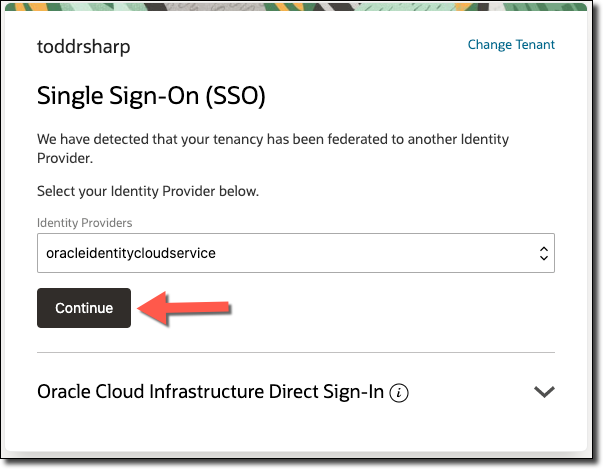
Task: Click the Oracle Cloud Infrastructure Direct Sign-In heading
Action: (x=210, y=392)
